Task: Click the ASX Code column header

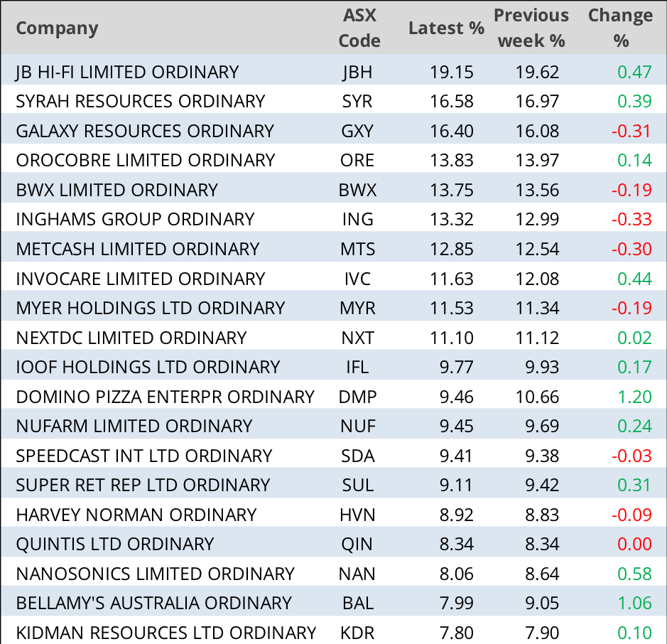Action: point(359,28)
